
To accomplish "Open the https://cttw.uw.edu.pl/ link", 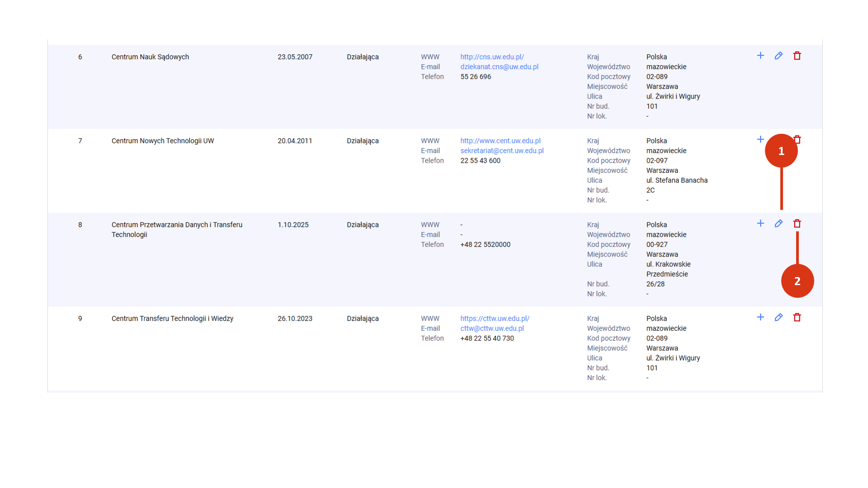I will pyautogui.click(x=495, y=319).
